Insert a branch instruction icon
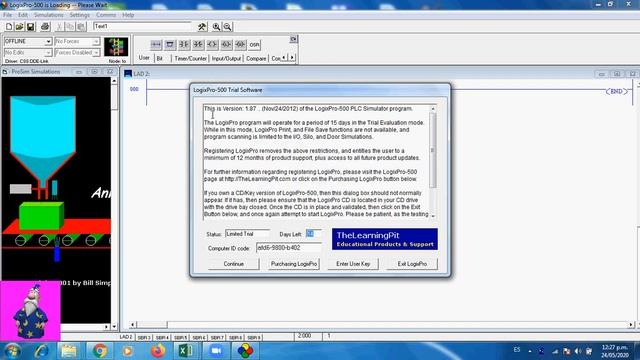The height and width of the screenshot is (360, 640). coord(170,44)
